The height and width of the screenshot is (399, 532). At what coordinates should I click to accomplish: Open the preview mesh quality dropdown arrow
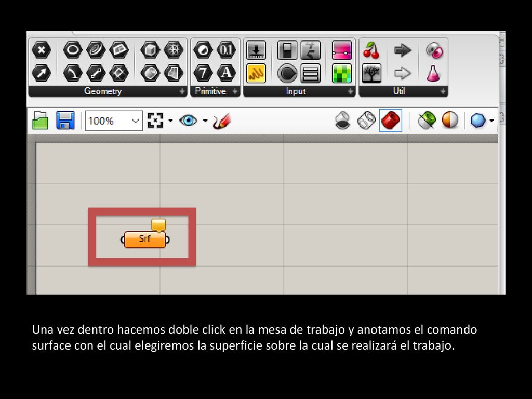coord(491,121)
